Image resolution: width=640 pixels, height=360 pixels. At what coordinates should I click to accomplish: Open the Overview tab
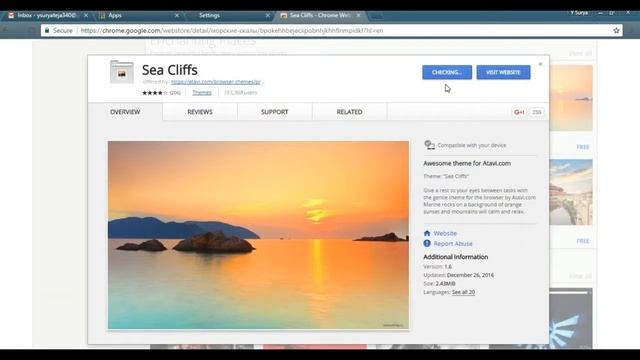pos(125,112)
